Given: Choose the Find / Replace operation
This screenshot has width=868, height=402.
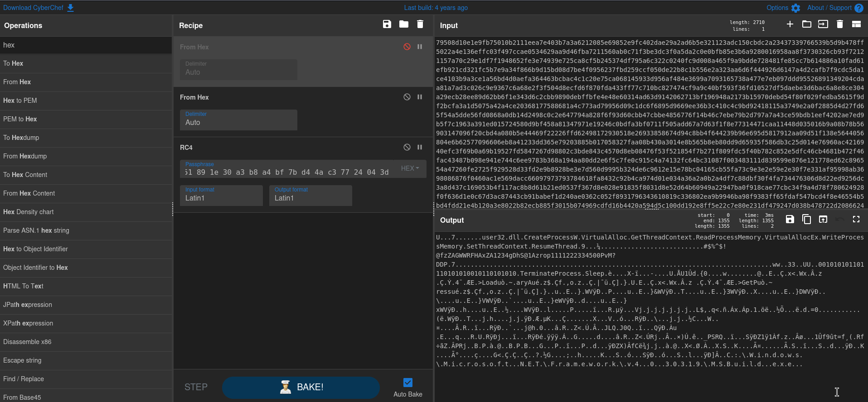Looking at the screenshot, I should coord(86,379).
